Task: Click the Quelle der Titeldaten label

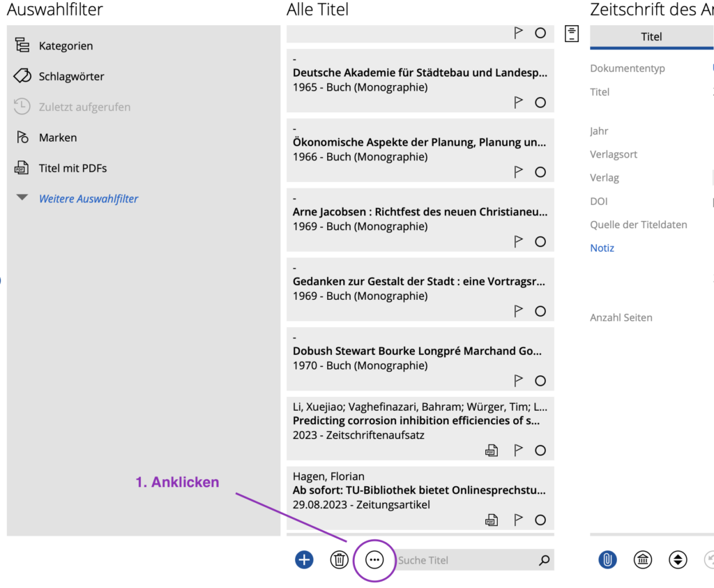Action: click(639, 225)
